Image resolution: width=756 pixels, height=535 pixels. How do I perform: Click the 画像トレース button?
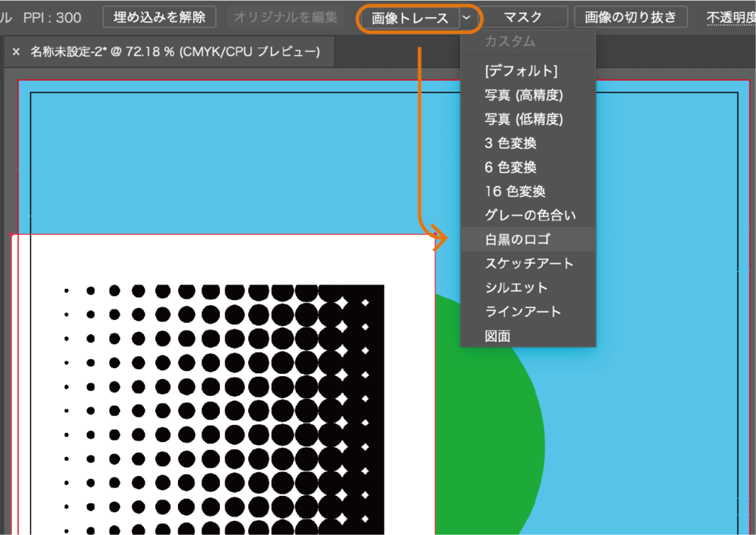click(410, 18)
